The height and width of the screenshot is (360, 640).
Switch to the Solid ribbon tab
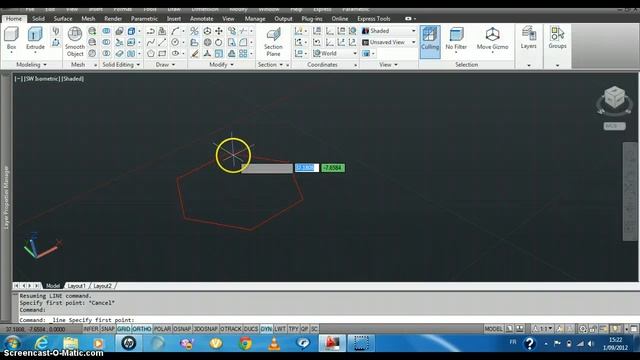pos(38,19)
